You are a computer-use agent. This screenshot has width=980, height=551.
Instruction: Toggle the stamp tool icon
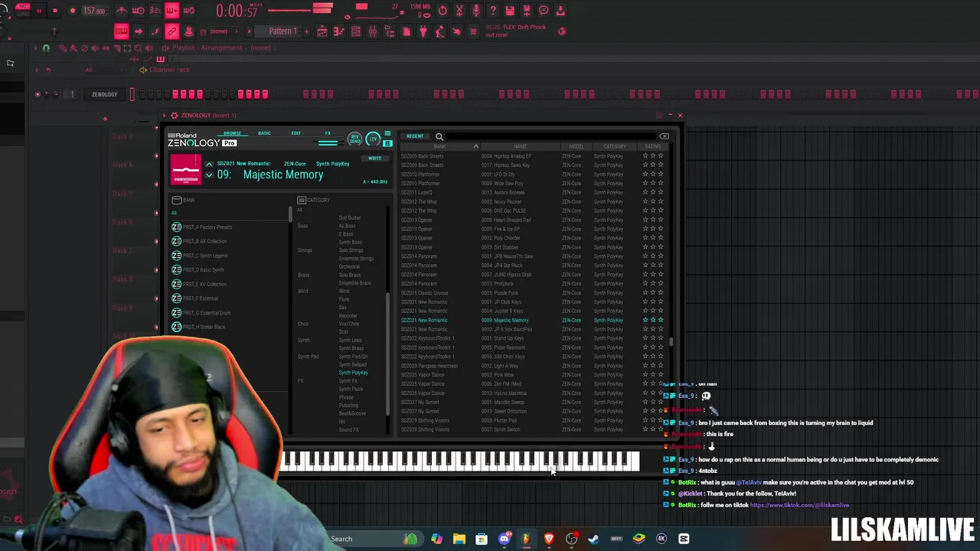click(x=189, y=31)
